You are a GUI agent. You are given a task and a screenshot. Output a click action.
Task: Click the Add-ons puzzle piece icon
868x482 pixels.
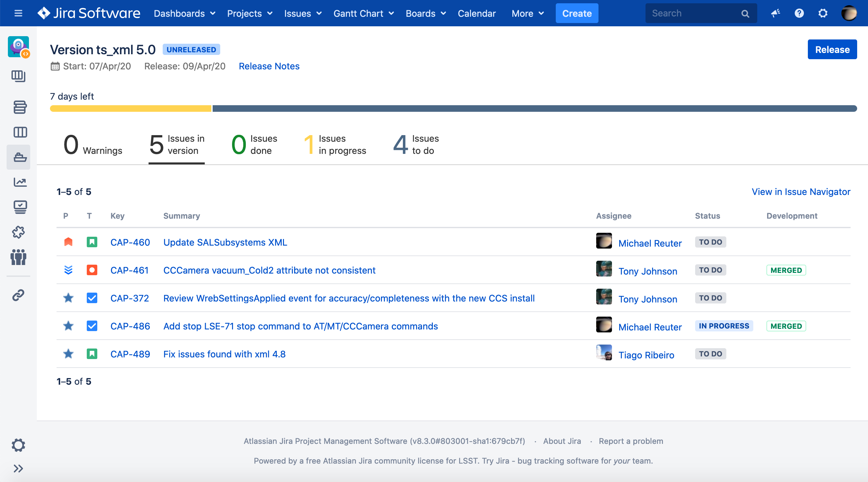(x=18, y=232)
